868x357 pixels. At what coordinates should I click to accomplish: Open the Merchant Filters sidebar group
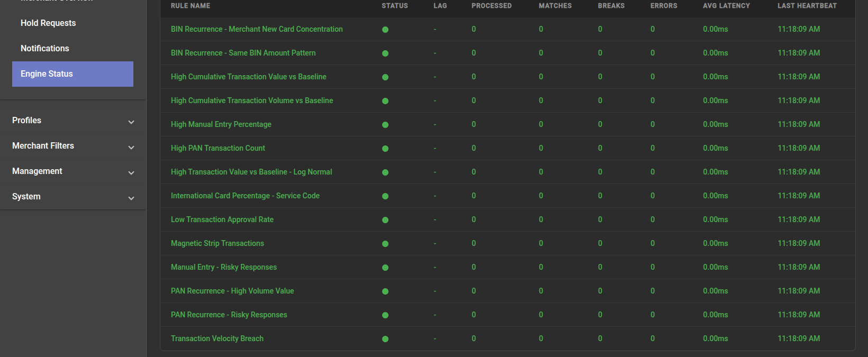tap(73, 146)
